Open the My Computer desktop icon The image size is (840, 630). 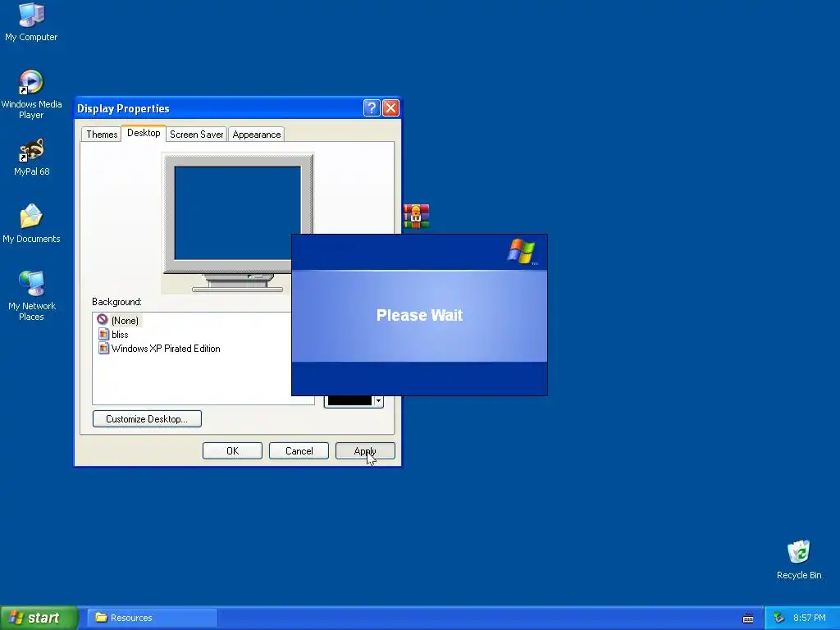tap(31, 21)
